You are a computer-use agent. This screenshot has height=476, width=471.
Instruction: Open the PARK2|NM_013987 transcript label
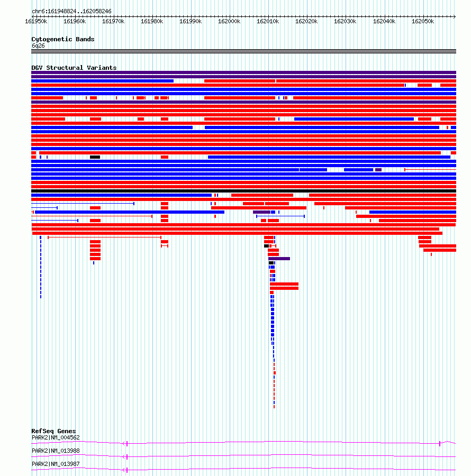pos(56,464)
